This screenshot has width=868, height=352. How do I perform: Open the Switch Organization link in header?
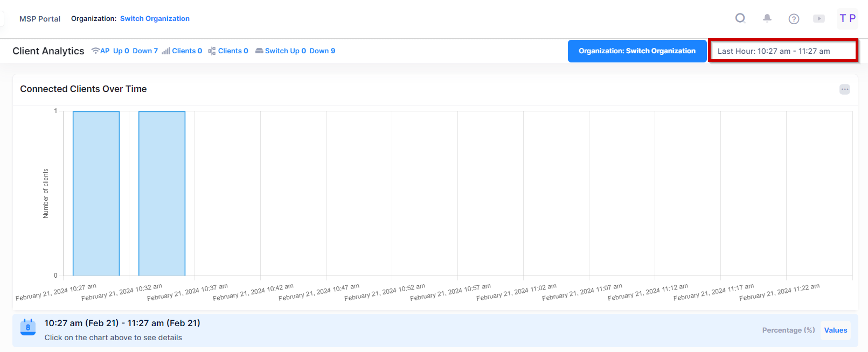point(155,19)
